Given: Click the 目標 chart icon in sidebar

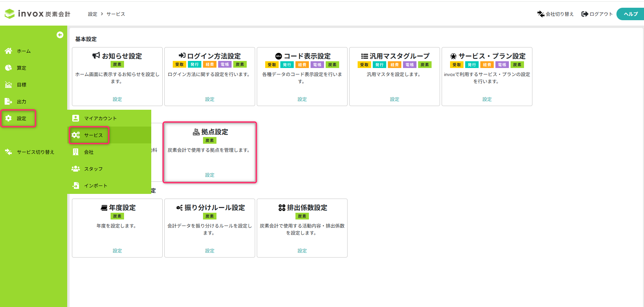Looking at the screenshot, I should point(8,84).
